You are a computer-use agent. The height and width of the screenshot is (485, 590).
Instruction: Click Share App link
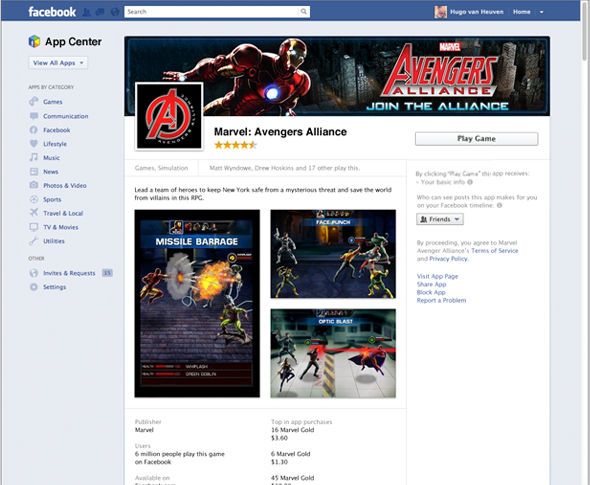tap(431, 284)
